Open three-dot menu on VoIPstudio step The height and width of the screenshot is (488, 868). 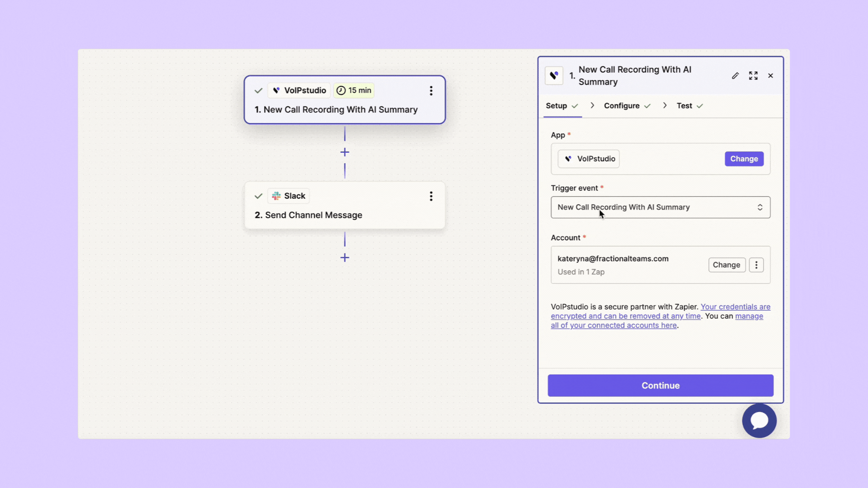pos(431,91)
